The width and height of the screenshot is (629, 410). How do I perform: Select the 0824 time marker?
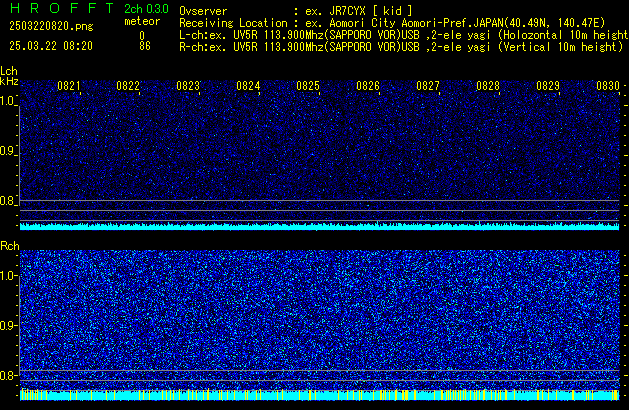(x=248, y=86)
